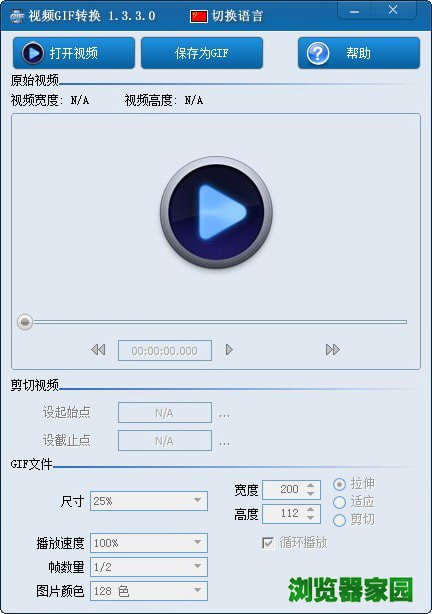Click the 保存为GIF button
Screen dimensions: 432x614
(202, 53)
